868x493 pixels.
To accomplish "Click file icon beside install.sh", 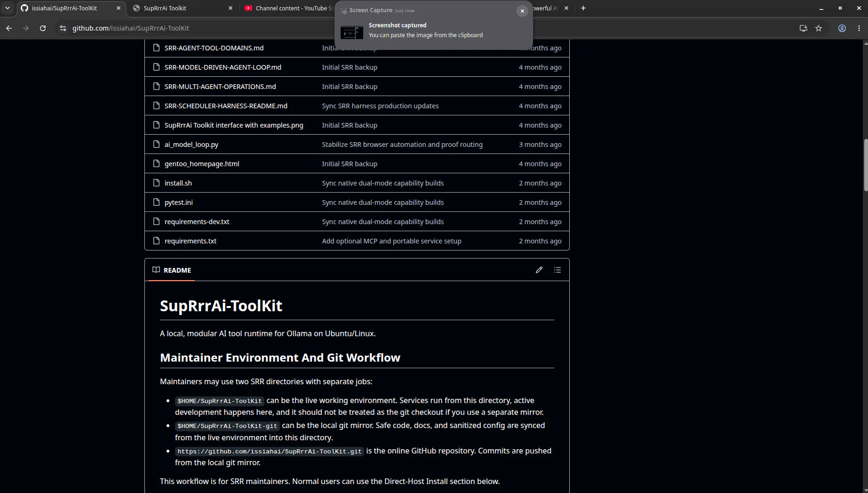I will (157, 183).
